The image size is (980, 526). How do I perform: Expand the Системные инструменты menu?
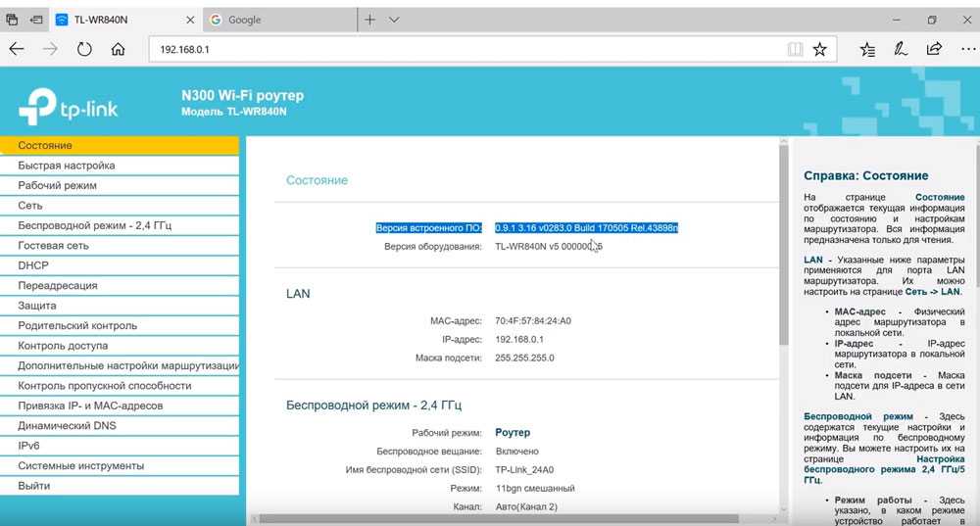tap(80, 465)
